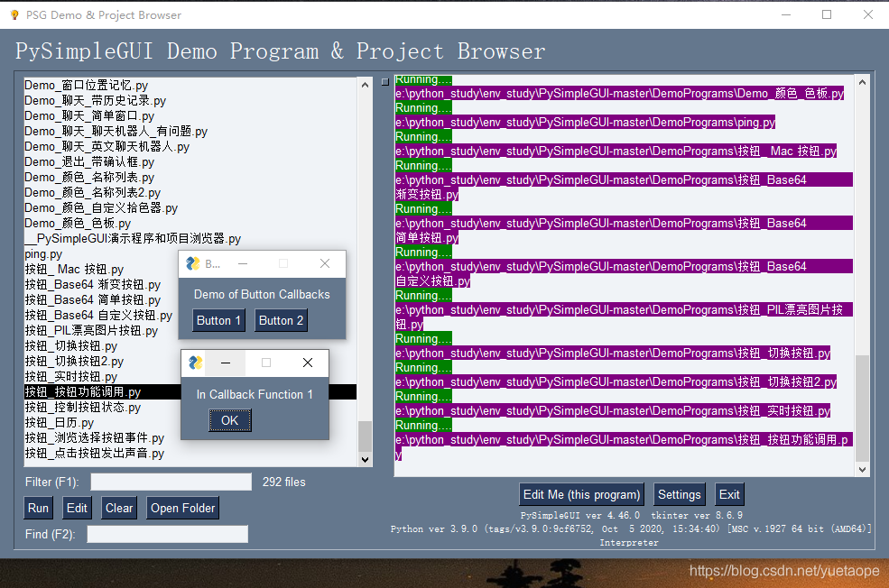
Task: Click Python icon in Button Callbacks window title
Action: point(193,263)
